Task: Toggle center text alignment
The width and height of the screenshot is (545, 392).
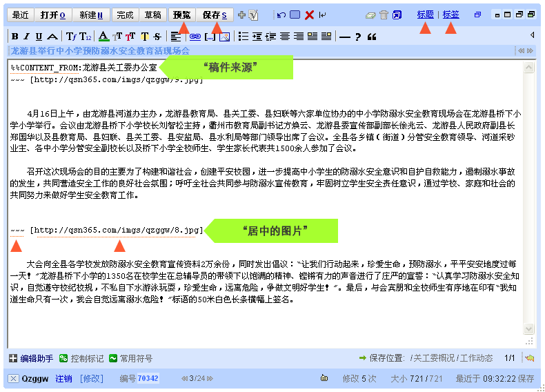Action: coord(285,37)
